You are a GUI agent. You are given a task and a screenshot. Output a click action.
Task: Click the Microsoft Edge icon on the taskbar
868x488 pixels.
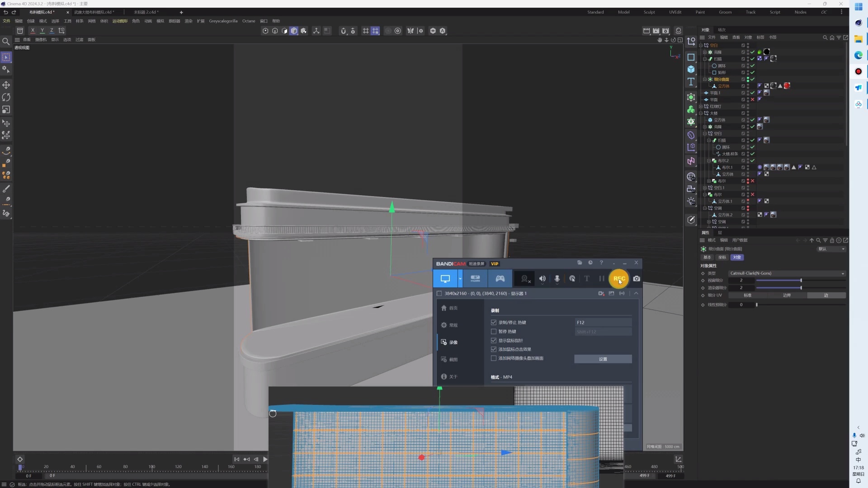tap(859, 55)
